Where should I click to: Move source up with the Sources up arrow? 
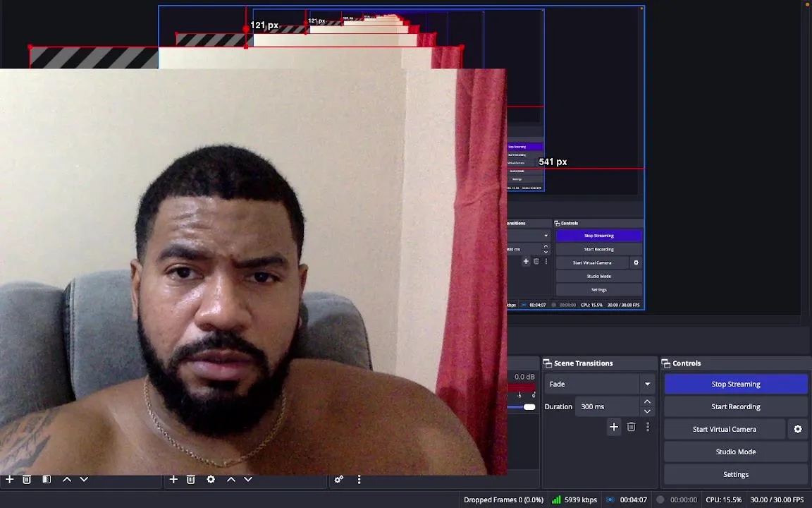point(231,480)
